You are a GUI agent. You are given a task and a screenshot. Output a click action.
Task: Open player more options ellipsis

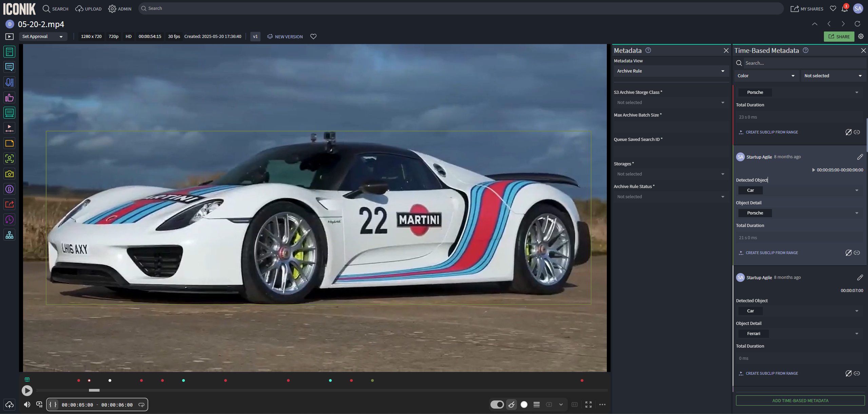tap(602, 405)
